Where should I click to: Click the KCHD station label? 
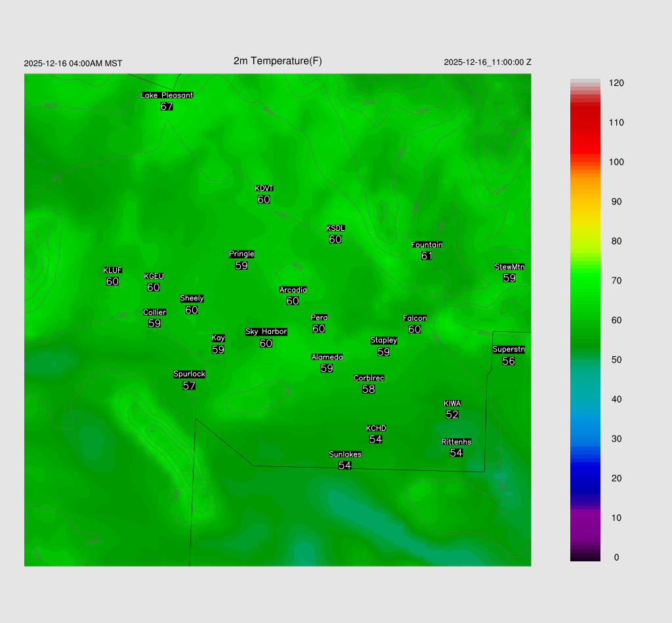pyautogui.click(x=376, y=428)
